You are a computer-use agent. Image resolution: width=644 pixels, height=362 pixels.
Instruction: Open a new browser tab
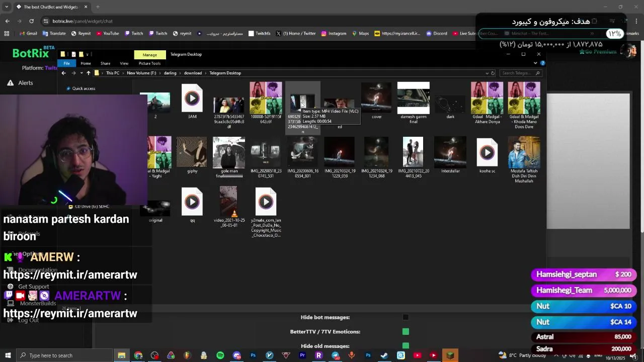click(98, 7)
